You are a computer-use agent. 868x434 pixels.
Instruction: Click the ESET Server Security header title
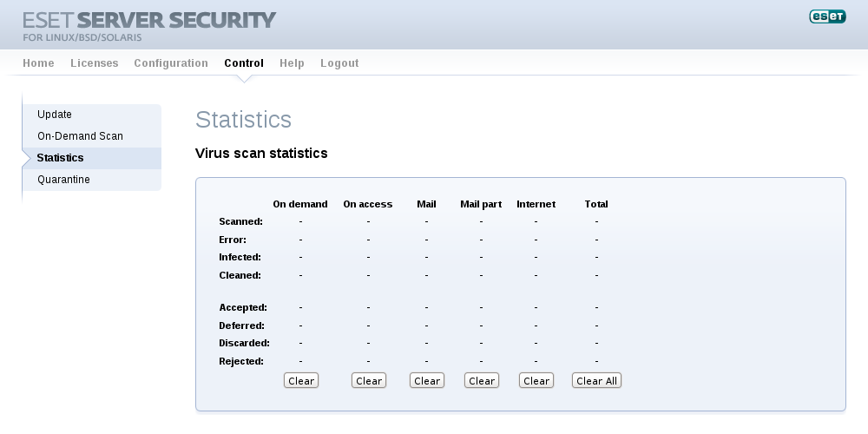pos(149,21)
